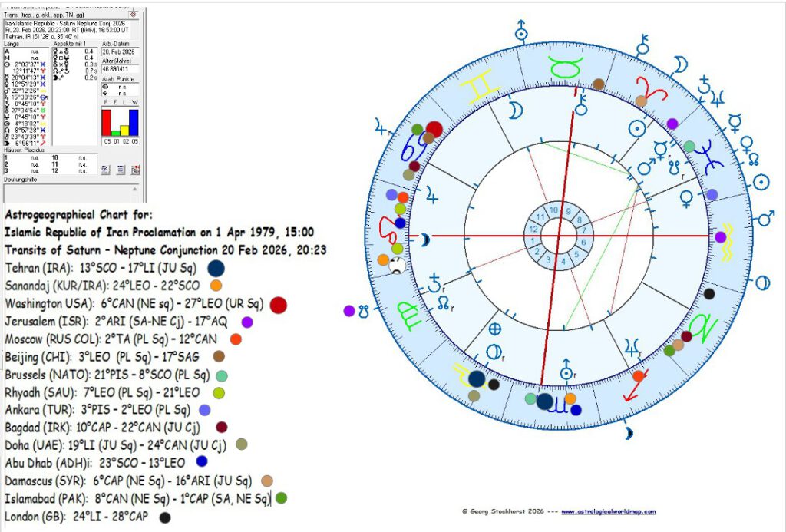Viewport: 786px width, 532px height.
Task: Open the www.astrologicalworldmap.com link
Action: click(x=608, y=511)
